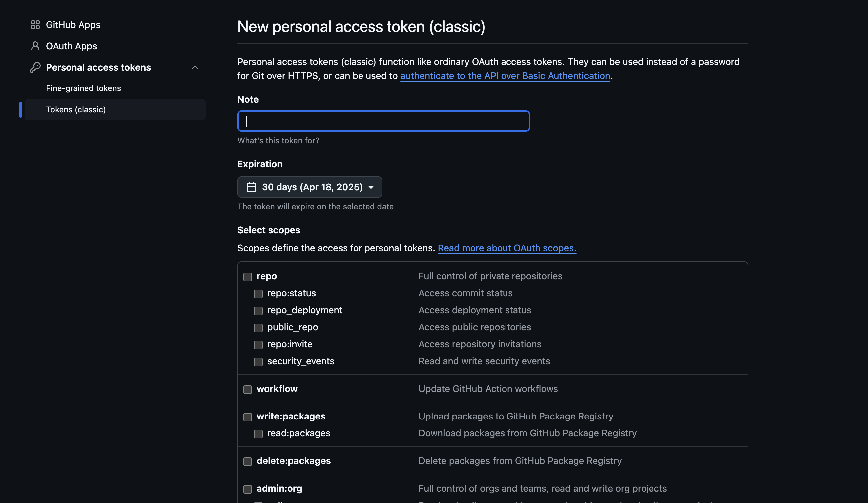868x503 pixels.
Task: Click the GitHub Apps grid icon
Action: 35,25
